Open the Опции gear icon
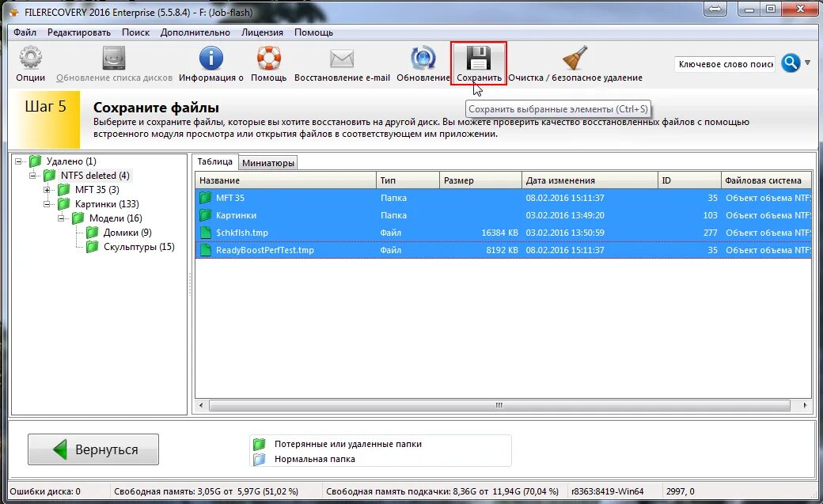Image resolution: width=823 pixels, height=504 pixels. [x=30, y=58]
